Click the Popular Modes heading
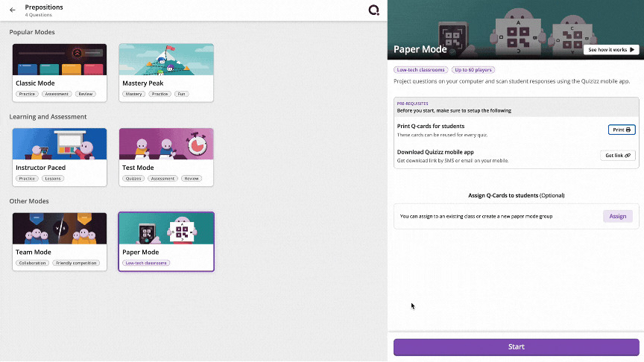The image size is (644, 362). click(x=32, y=32)
